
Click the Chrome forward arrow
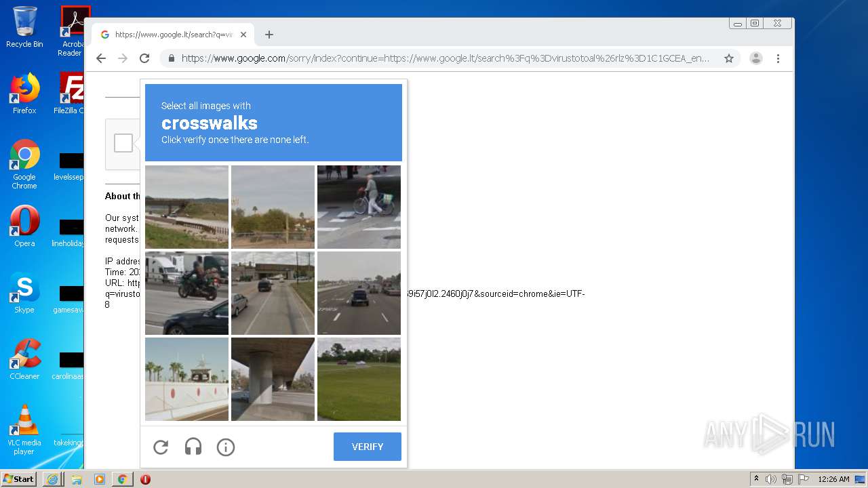(123, 58)
